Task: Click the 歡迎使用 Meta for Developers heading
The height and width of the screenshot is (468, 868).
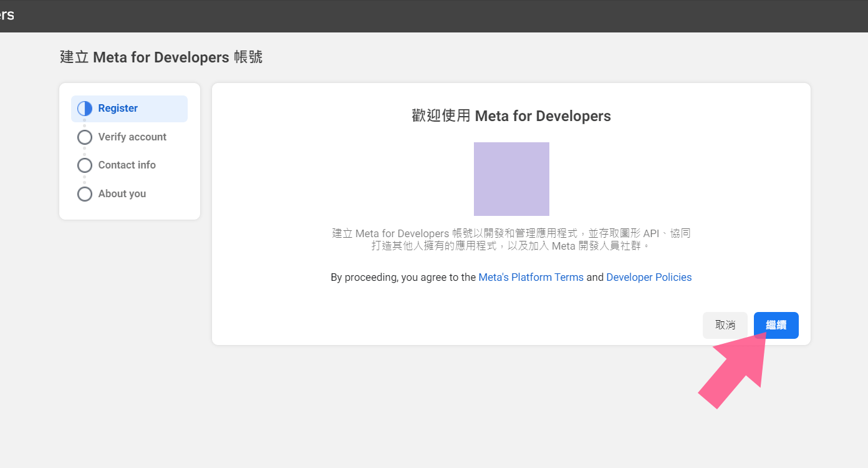Action: point(511,116)
